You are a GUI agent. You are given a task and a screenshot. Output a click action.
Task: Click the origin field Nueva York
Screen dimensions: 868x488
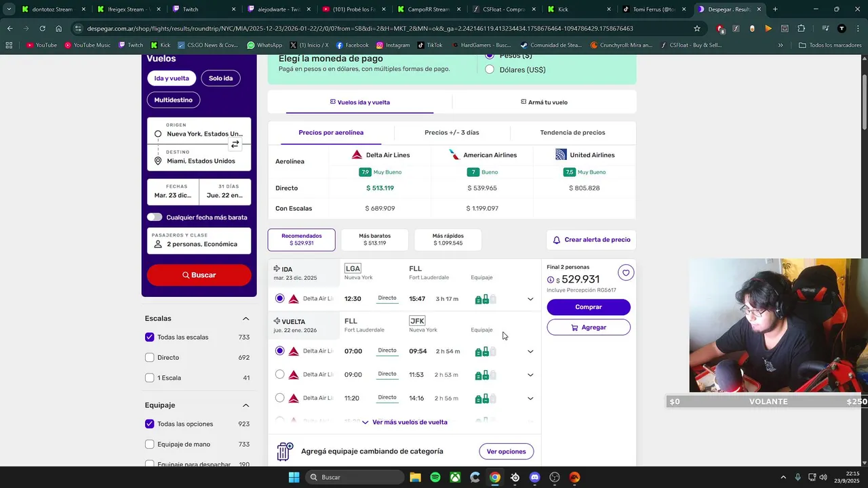199,131
